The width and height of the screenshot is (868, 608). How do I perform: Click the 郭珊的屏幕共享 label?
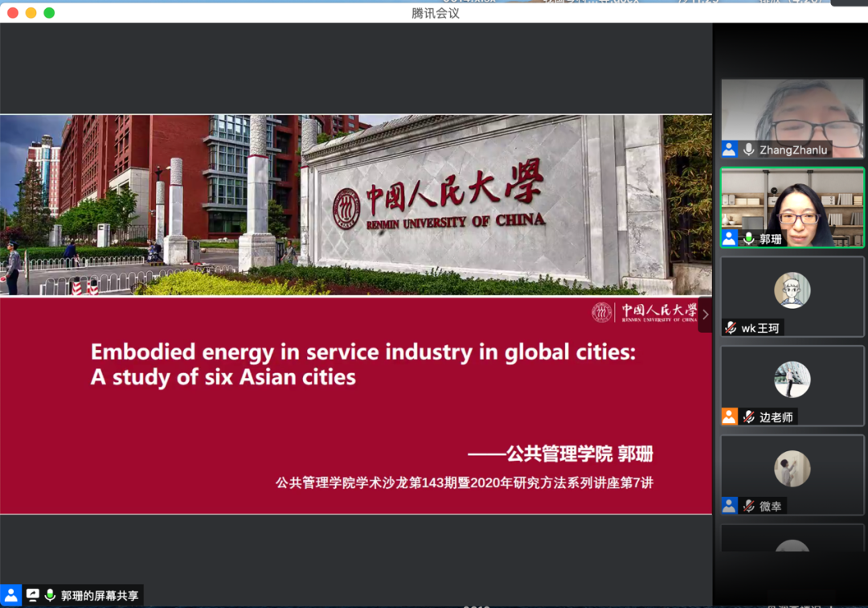(x=100, y=596)
